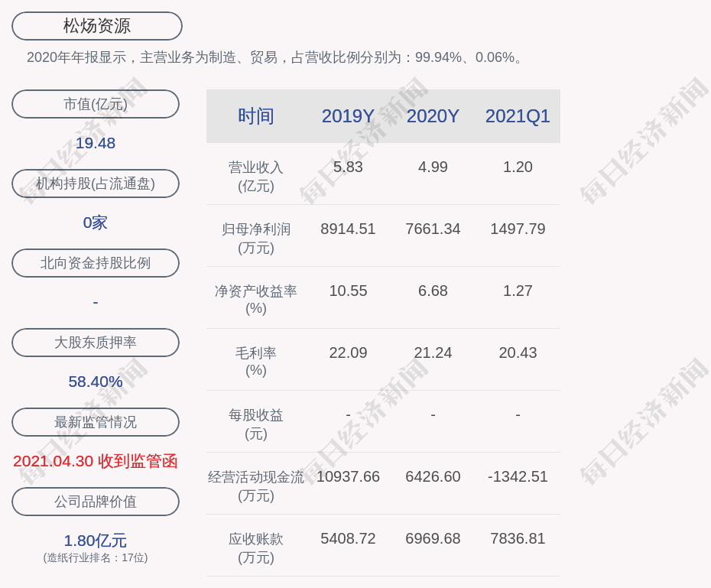Select the 2021Q1 column header
This screenshot has height=588, width=711.
pyautogui.click(x=518, y=116)
